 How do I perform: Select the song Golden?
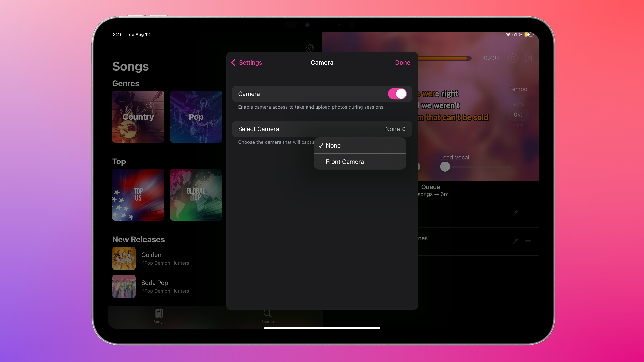tap(151, 255)
